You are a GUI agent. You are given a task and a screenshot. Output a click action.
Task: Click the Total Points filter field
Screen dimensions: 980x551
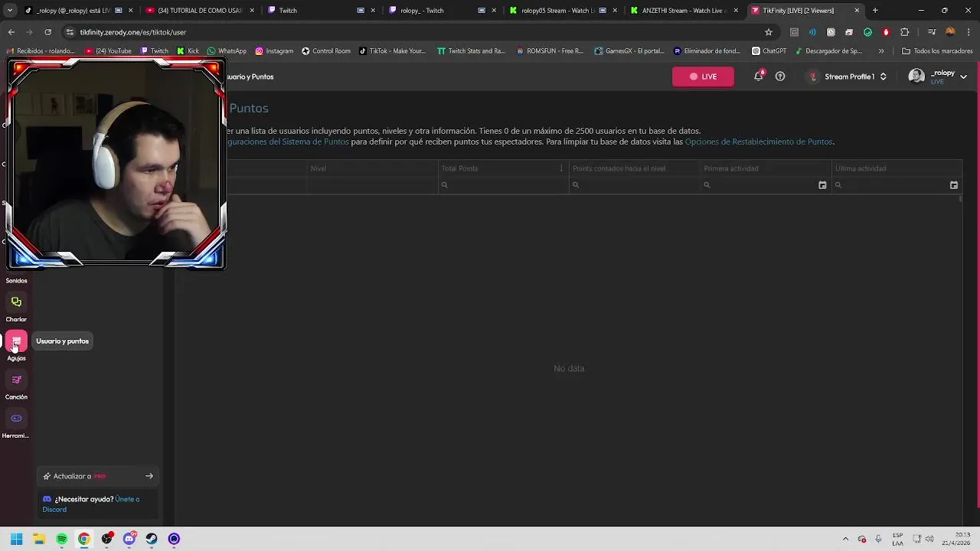click(503, 185)
